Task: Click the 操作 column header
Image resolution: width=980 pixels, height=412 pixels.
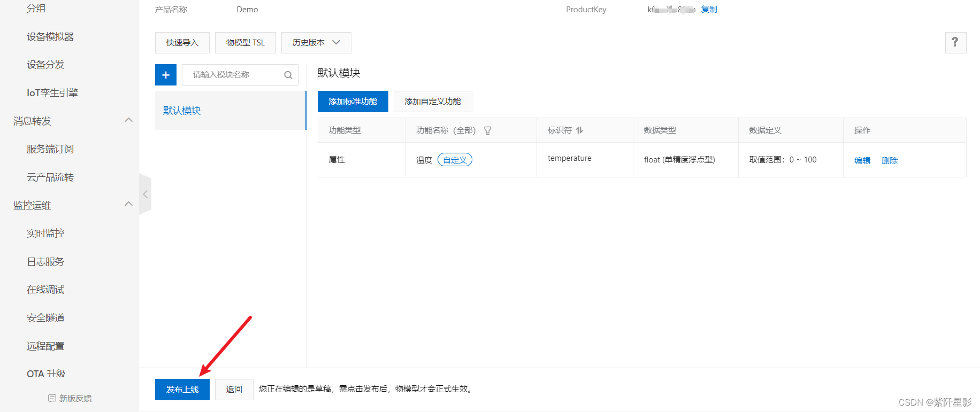Action: coord(862,130)
